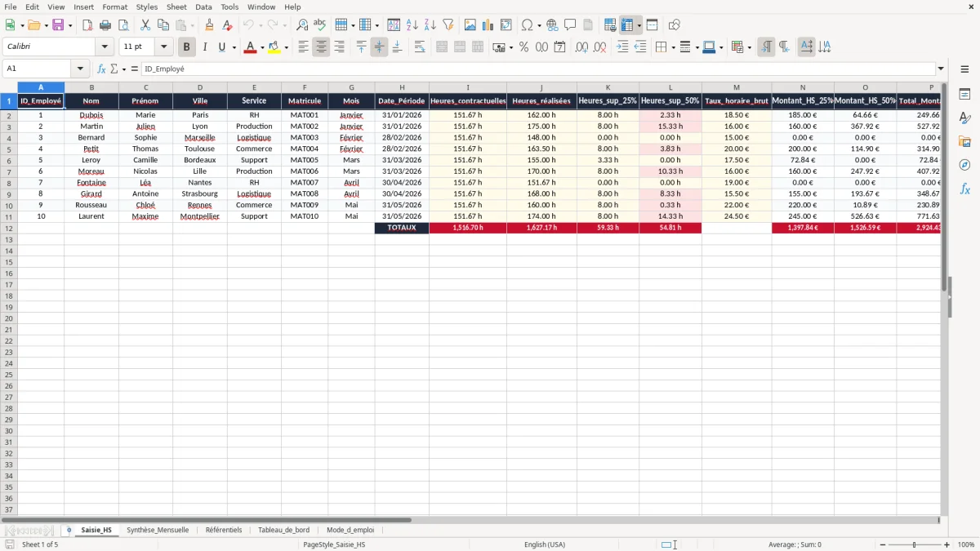The width and height of the screenshot is (980, 551).
Task: Click the AutoFilter funnel icon
Action: 448,25
